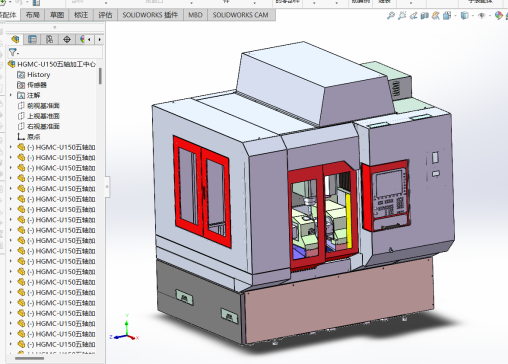Open the PropertyManager tab icon
The image size is (508, 364).
click(32, 39)
